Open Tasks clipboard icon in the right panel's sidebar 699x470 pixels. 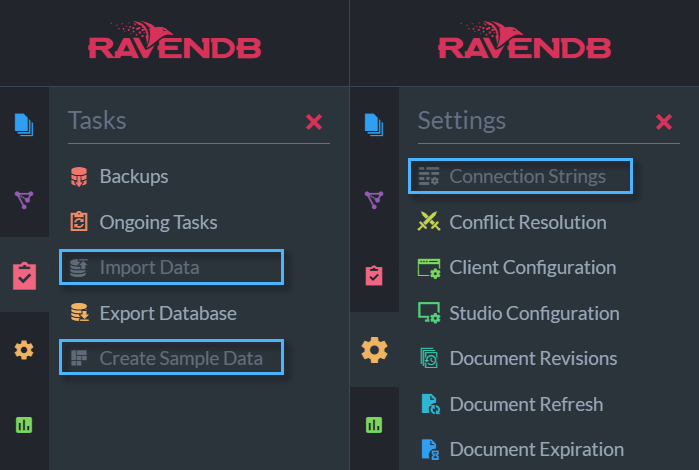click(374, 275)
